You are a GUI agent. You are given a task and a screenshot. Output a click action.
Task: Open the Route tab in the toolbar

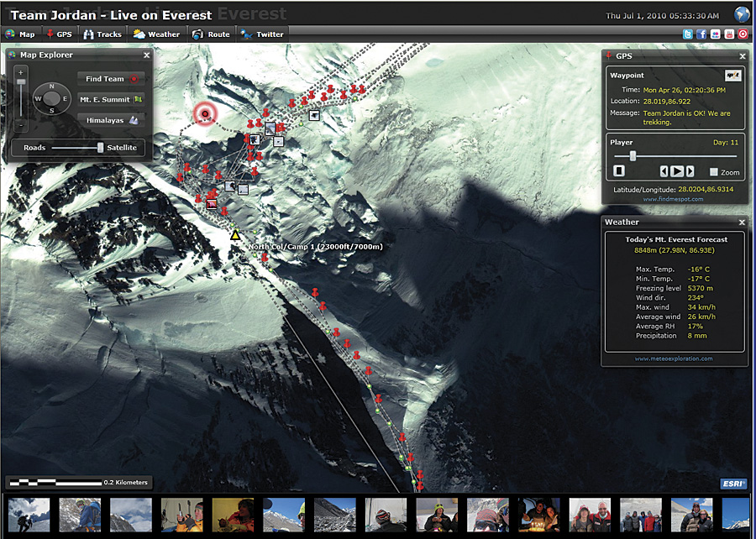pyautogui.click(x=211, y=34)
